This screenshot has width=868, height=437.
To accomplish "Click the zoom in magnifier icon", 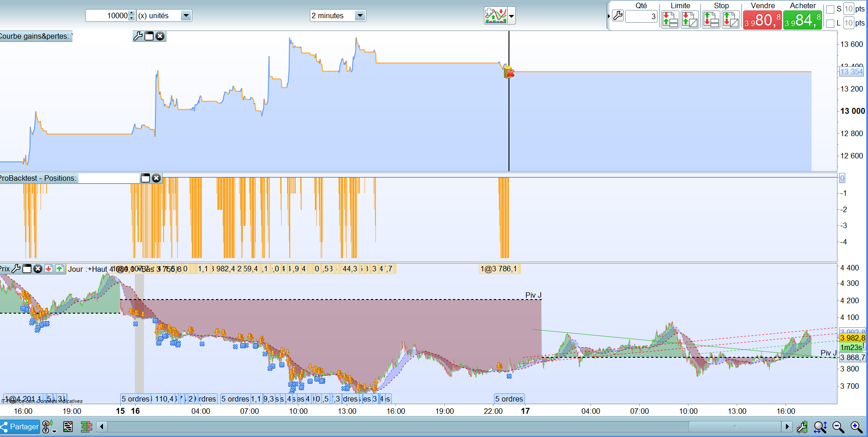I will click(857, 427).
